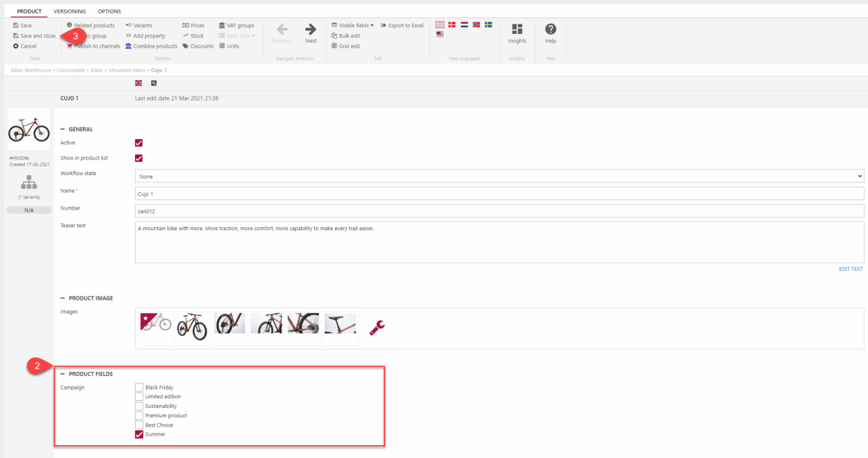Click the Edit Text link
Image resolution: width=868 pixels, height=458 pixels.
click(850, 269)
